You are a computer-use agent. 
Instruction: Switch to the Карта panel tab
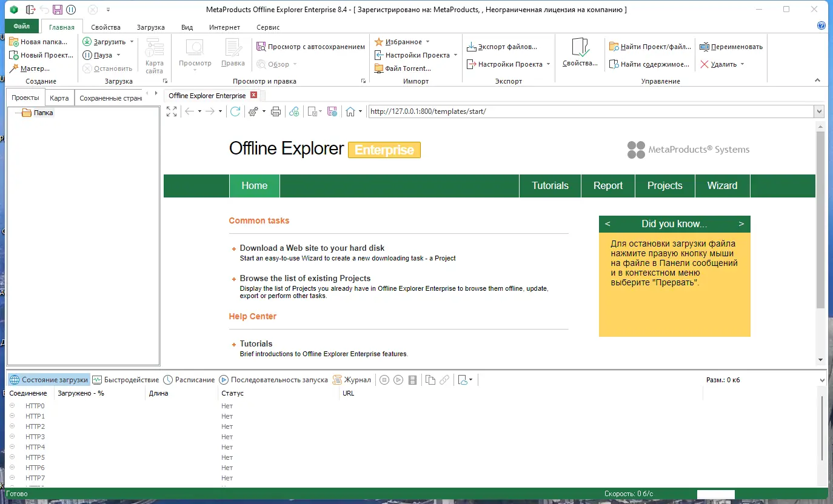[59, 98]
